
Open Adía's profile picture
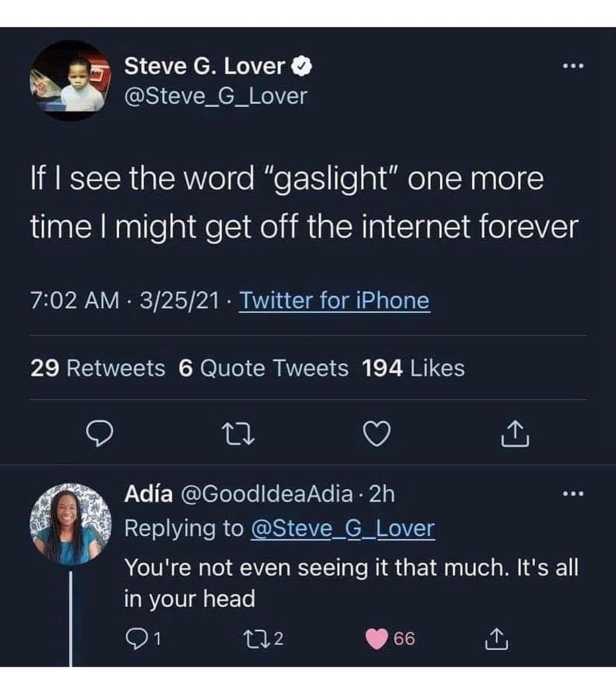70,524
